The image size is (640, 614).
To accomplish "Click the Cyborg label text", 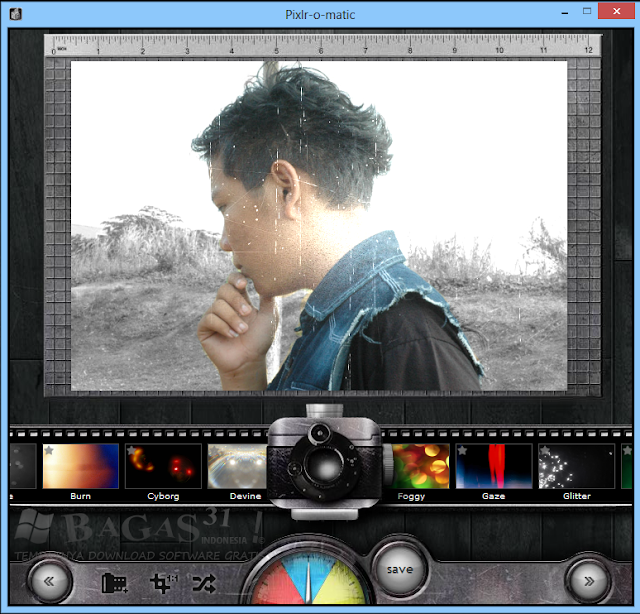I will 163,496.
